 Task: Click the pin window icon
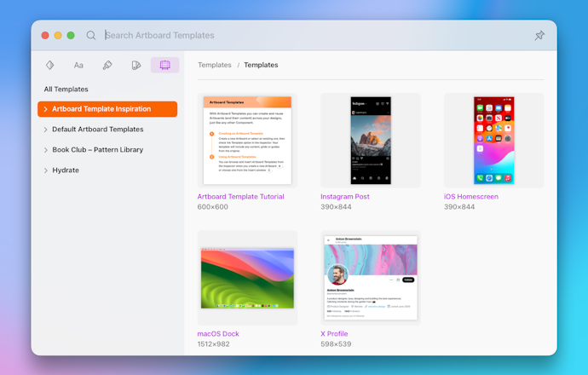coord(539,36)
